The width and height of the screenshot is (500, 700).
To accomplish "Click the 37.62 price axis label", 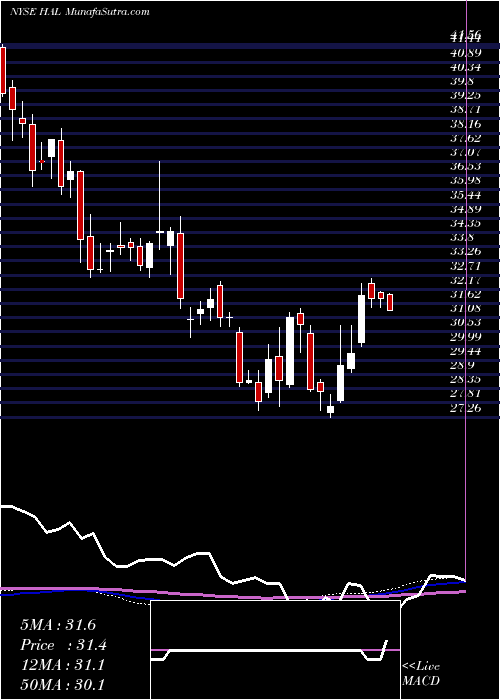I will coord(466,138).
